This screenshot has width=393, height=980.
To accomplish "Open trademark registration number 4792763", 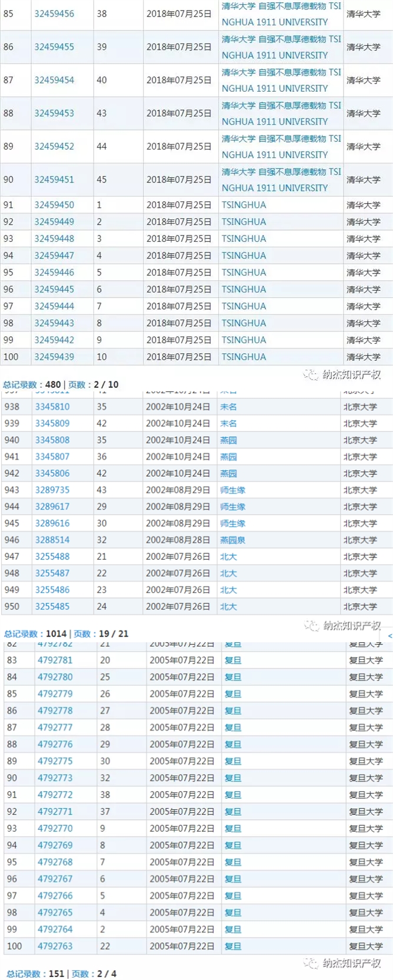I will tap(55, 946).
